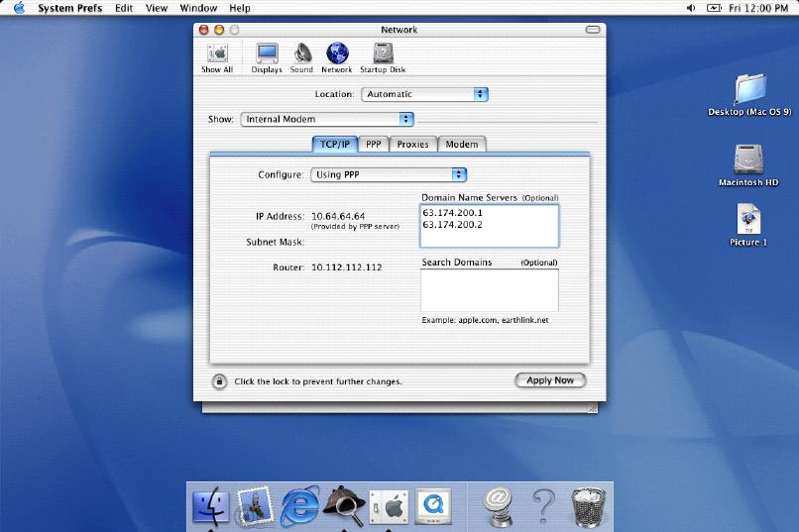
Task: Click the IP address 10.64.64.64 text
Action: (x=338, y=216)
